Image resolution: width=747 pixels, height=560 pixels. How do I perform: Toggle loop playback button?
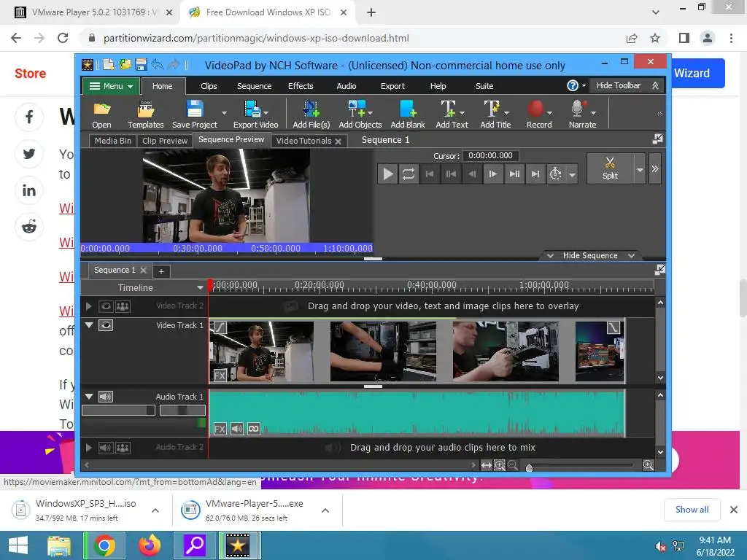[x=409, y=174]
